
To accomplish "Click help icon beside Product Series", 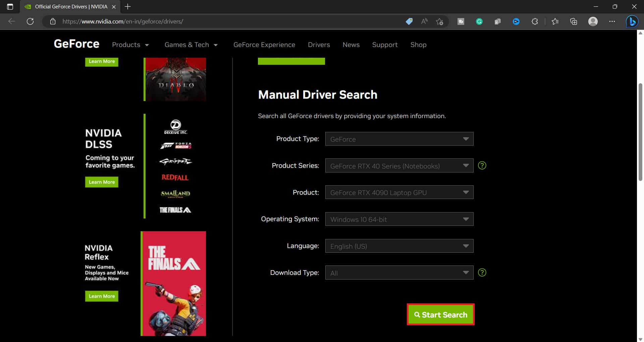I will click(482, 165).
